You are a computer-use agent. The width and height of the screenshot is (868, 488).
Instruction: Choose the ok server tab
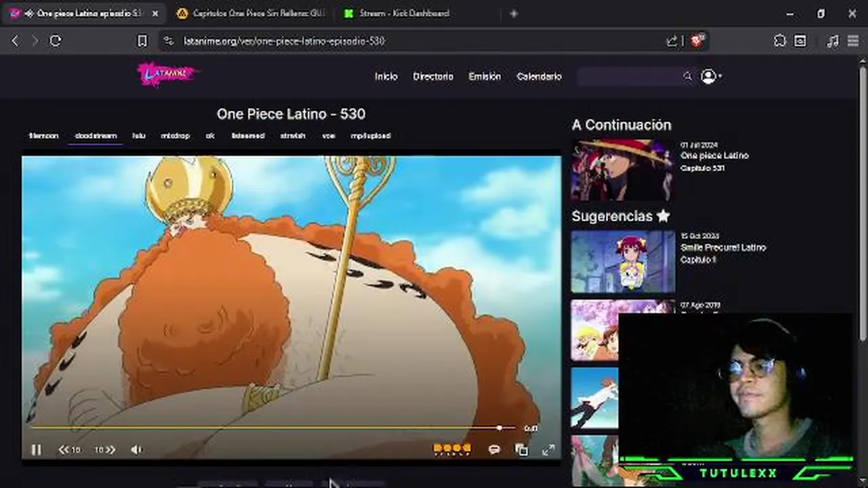(x=210, y=136)
